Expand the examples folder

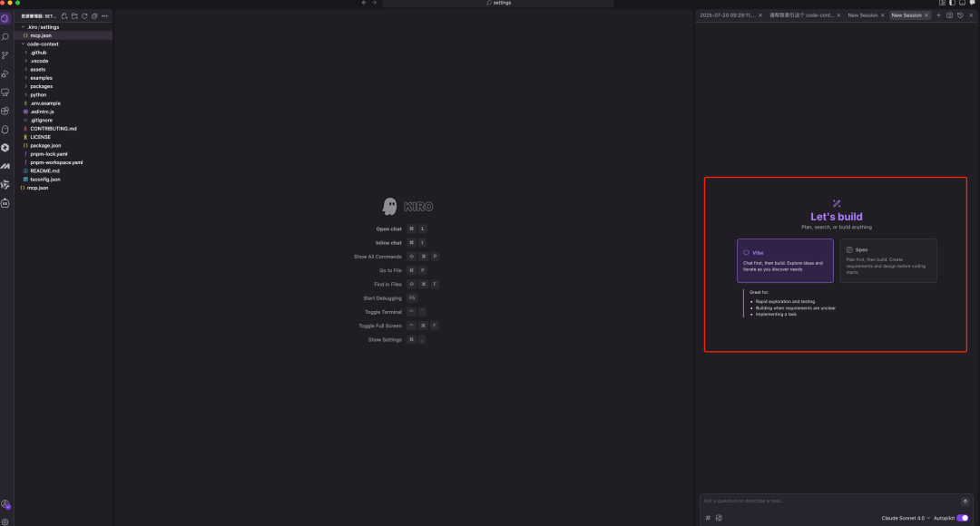pos(63,78)
